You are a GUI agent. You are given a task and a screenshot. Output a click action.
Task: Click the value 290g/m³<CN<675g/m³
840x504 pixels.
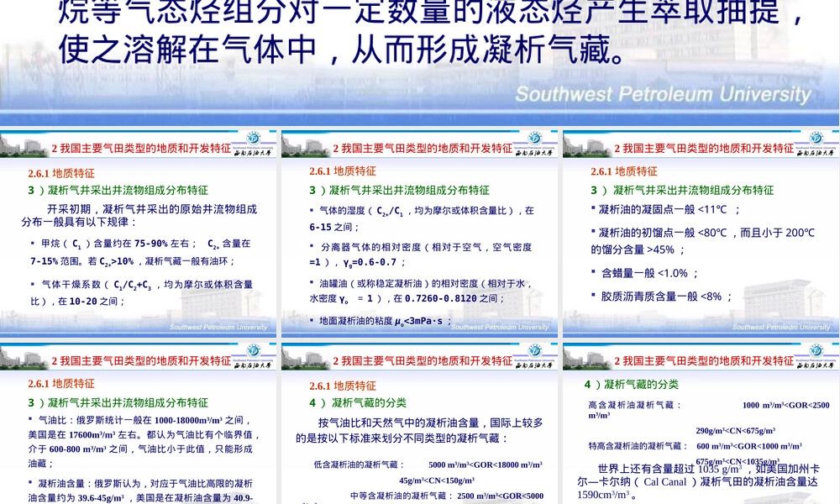[736, 431]
